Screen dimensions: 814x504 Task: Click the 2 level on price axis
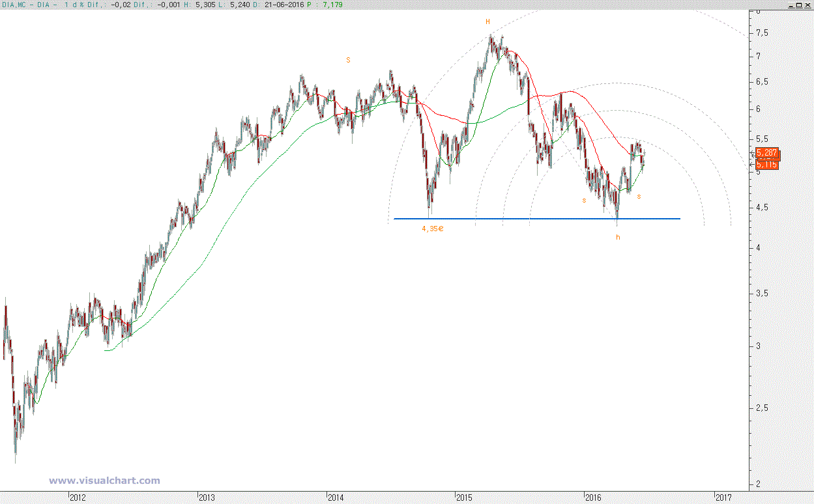point(759,484)
